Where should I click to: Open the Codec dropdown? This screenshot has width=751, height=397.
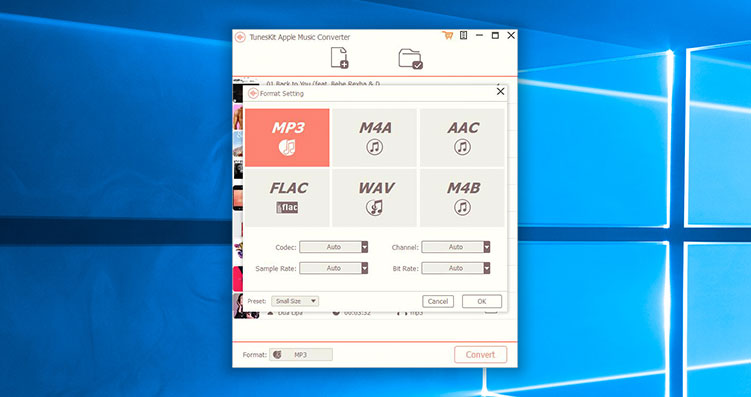(x=333, y=247)
